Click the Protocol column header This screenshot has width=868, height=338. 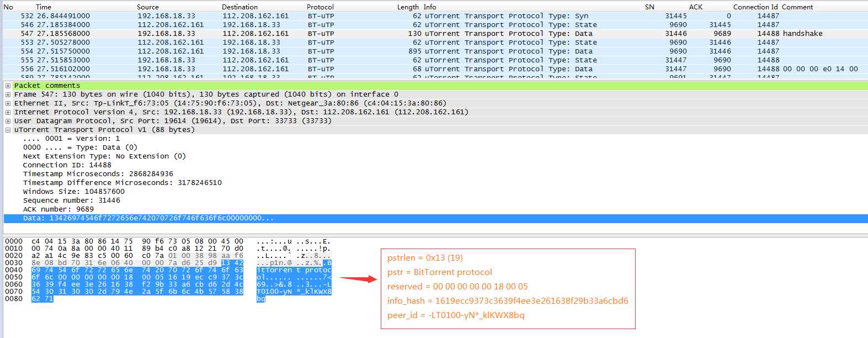tap(320, 7)
